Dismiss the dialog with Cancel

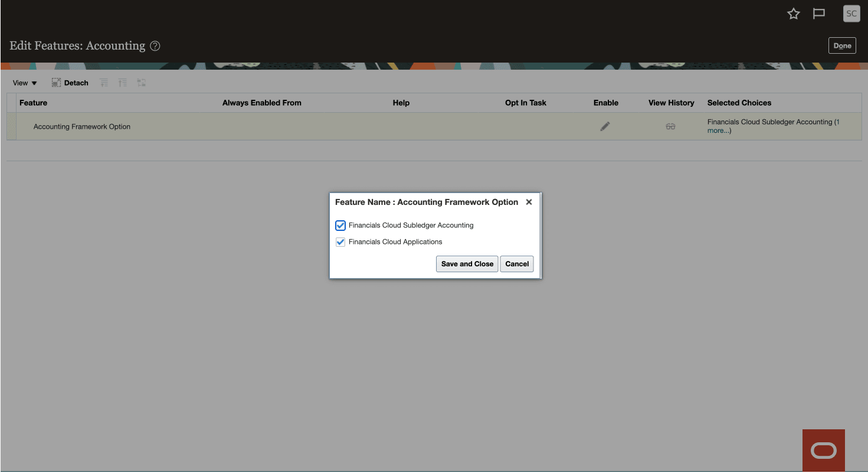point(516,264)
